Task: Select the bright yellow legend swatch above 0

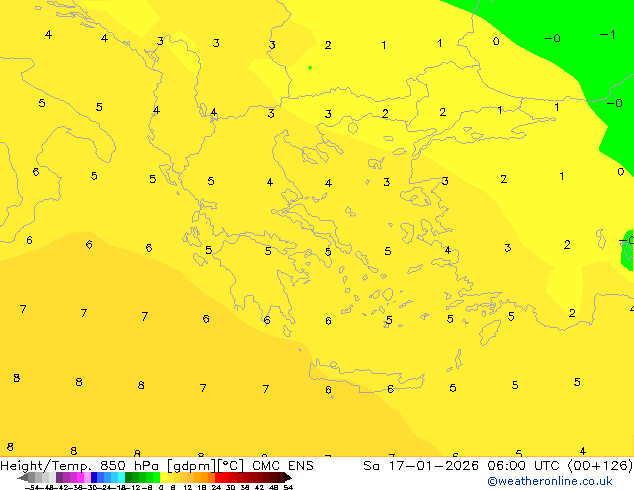Action: [163, 477]
